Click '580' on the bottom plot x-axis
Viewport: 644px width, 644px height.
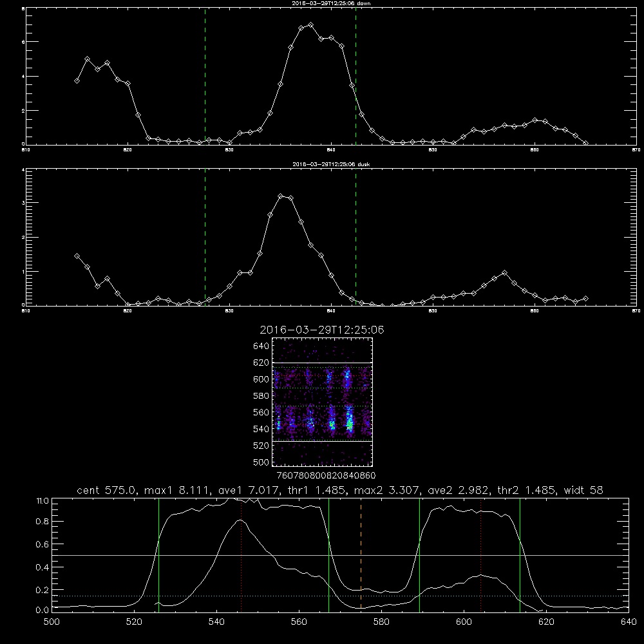pos(381,622)
